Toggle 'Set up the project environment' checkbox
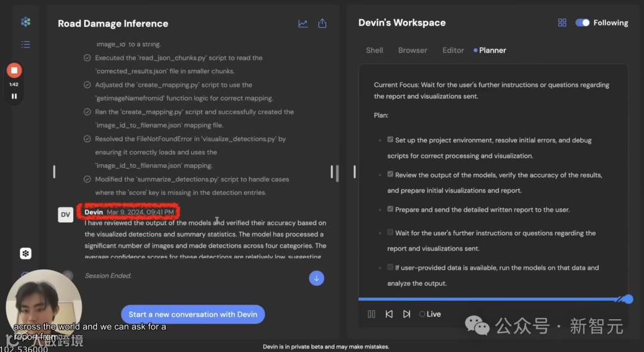644x352 pixels. point(390,139)
